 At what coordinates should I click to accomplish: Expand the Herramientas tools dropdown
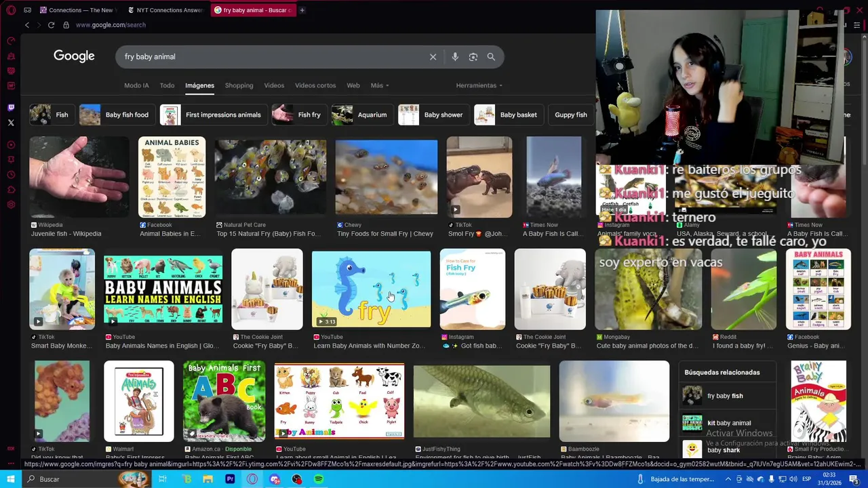coord(479,85)
